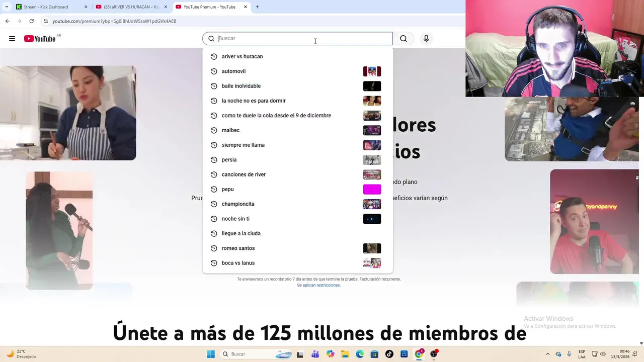Select suggestion "la noche no es para dormir"
Viewport: 644px width, 362px height.
297,101
